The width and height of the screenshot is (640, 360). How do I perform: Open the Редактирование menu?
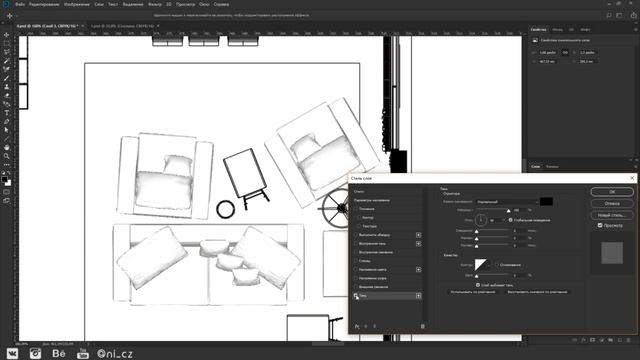44,4
